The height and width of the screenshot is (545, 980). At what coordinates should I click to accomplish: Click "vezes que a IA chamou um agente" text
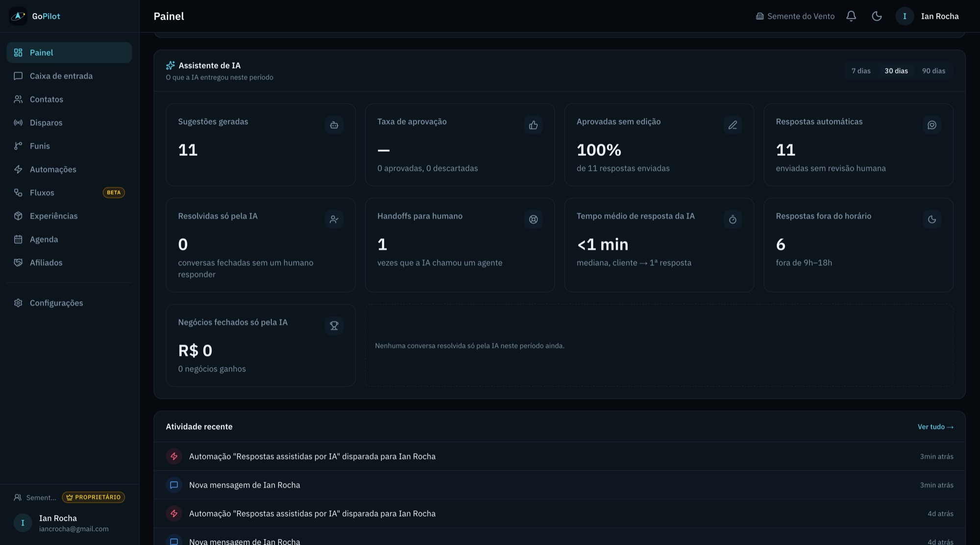pos(440,263)
